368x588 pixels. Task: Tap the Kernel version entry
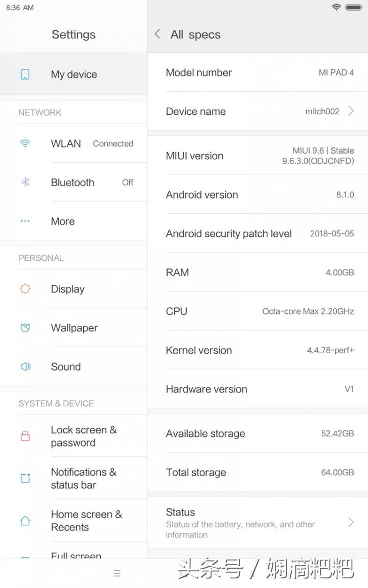pyautogui.click(x=258, y=350)
